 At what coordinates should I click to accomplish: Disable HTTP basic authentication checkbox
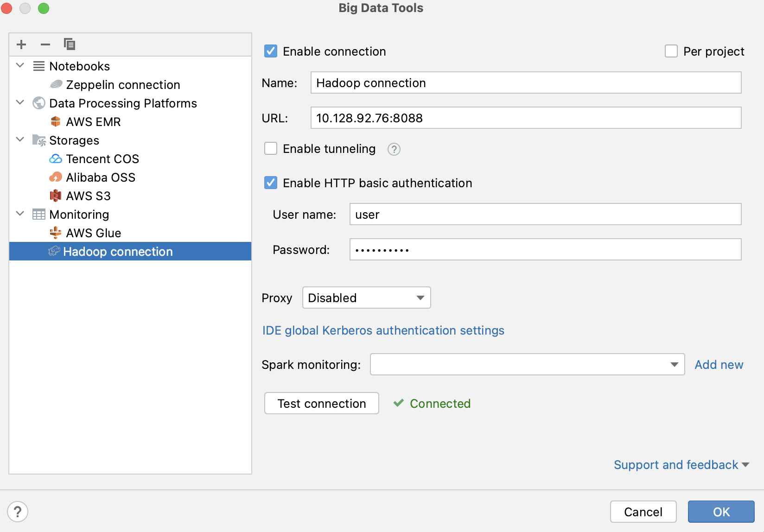click(x=271, y=183)
